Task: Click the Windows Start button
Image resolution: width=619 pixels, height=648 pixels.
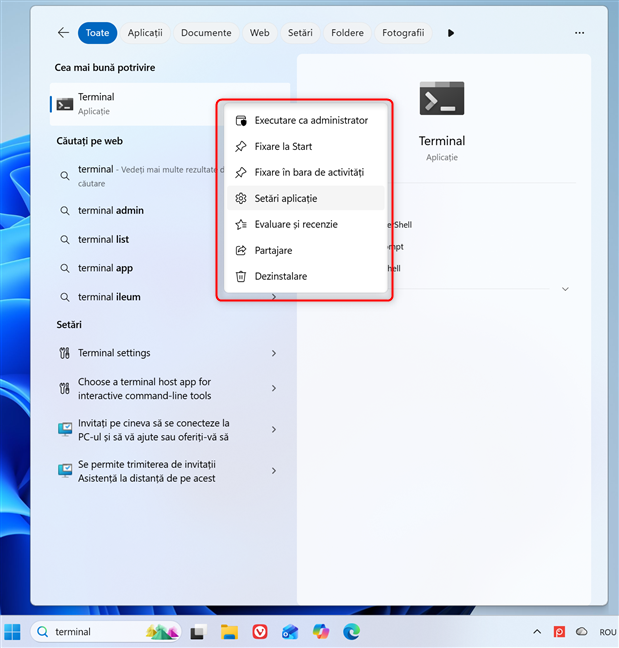Action: (x=12, y=631)
